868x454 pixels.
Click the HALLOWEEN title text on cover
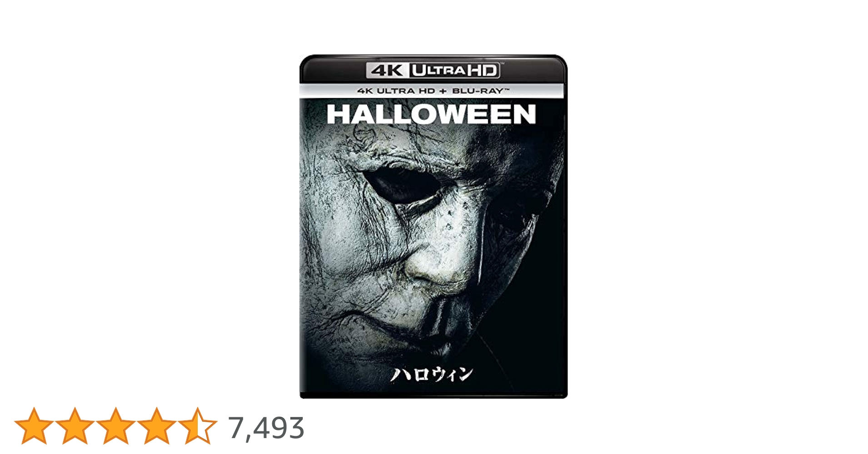point(431,114)
